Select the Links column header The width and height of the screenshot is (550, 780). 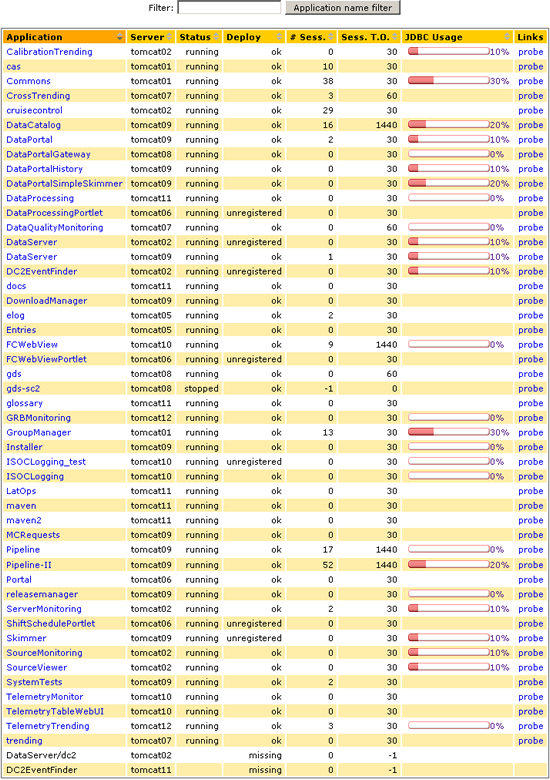point(530,37)
